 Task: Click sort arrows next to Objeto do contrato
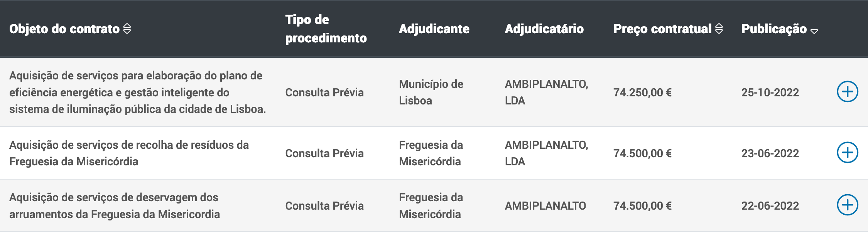pyautogui.click(x=127, y=29)
